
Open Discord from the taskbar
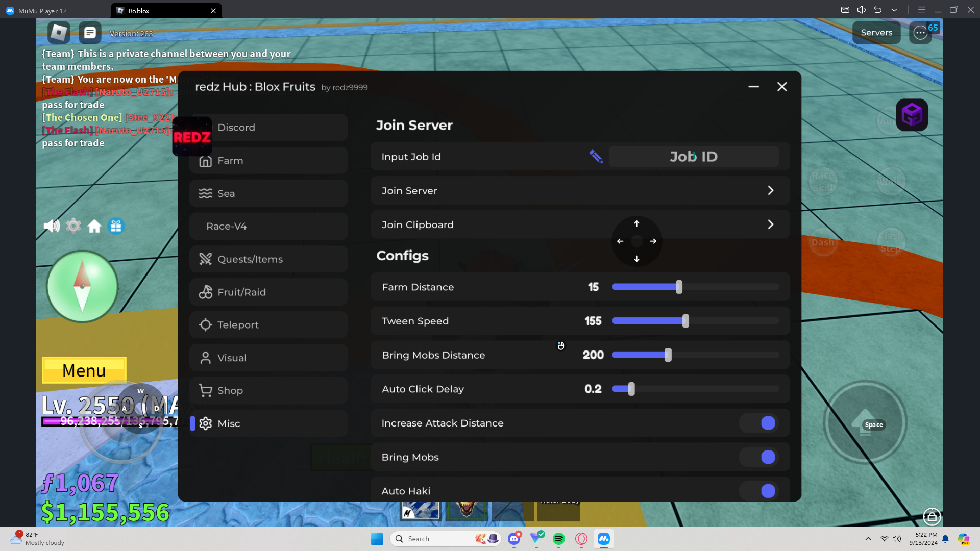coord(514,539)
